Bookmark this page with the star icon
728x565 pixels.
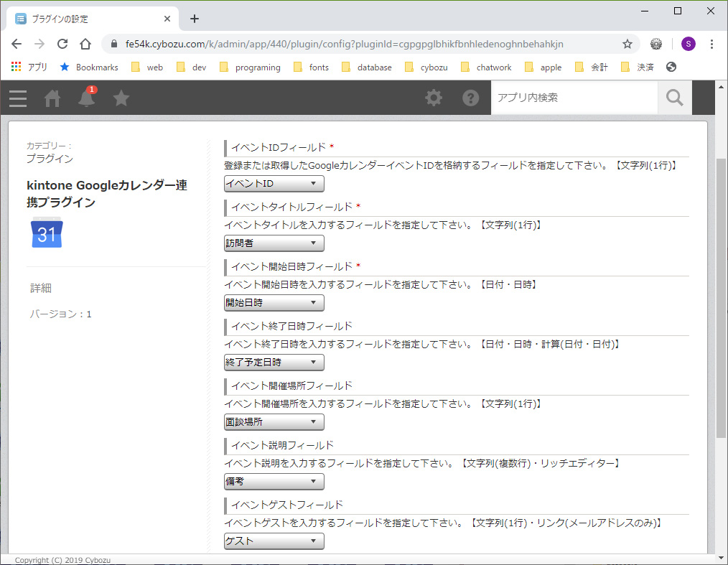point(627,44)
